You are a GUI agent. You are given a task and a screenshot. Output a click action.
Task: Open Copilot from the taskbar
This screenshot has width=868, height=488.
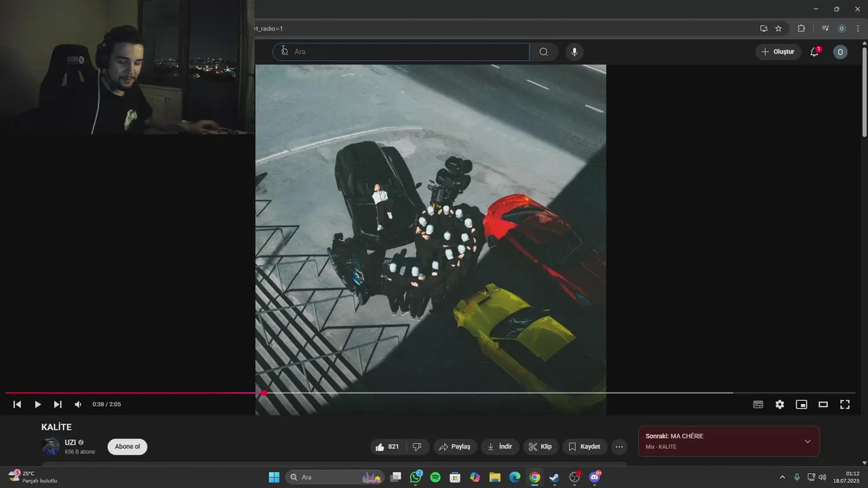point(475,477)
